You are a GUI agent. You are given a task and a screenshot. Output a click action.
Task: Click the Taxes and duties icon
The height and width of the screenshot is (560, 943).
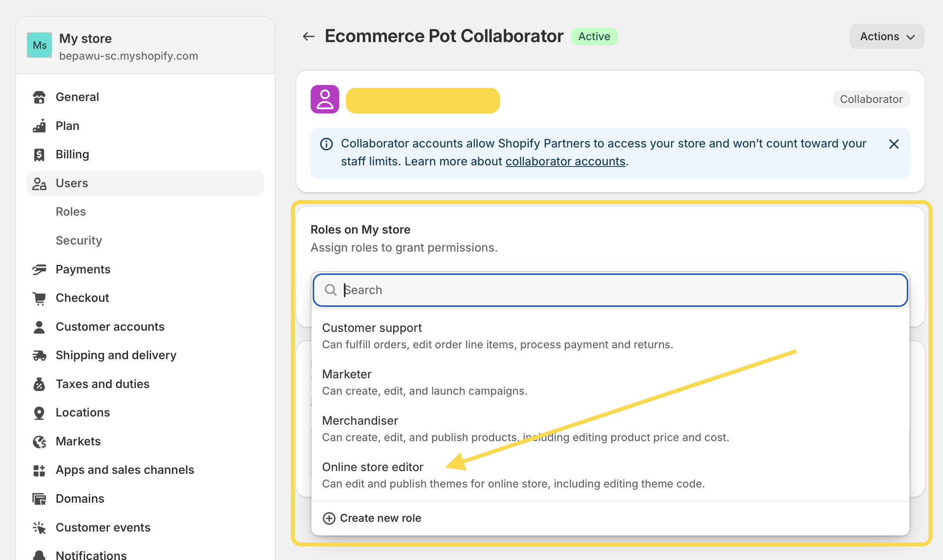pyautogui.click(x=39, y=384)
